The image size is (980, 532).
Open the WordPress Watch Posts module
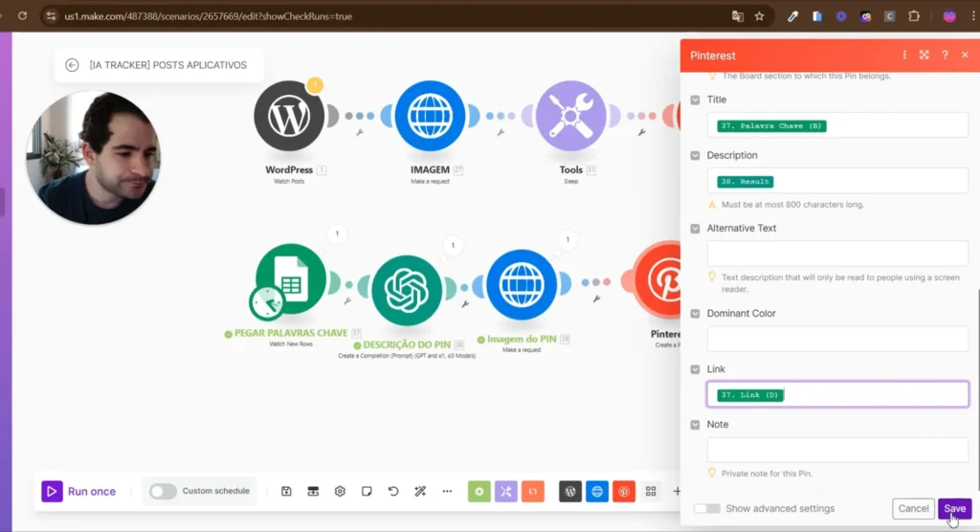pyautogui.click(x=289, y=116)
